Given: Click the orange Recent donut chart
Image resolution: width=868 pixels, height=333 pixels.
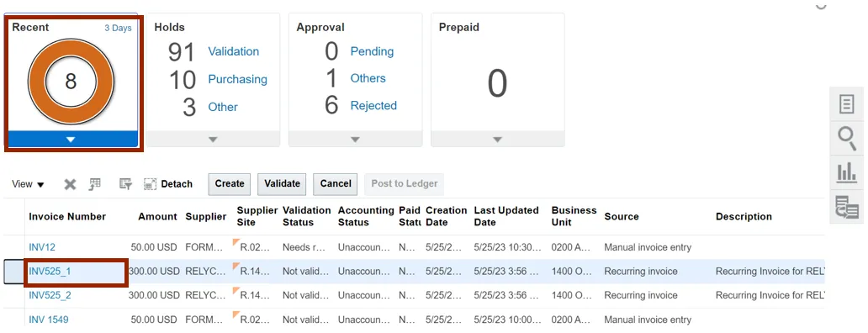Looking at the screenshot, I should [71, 82].
